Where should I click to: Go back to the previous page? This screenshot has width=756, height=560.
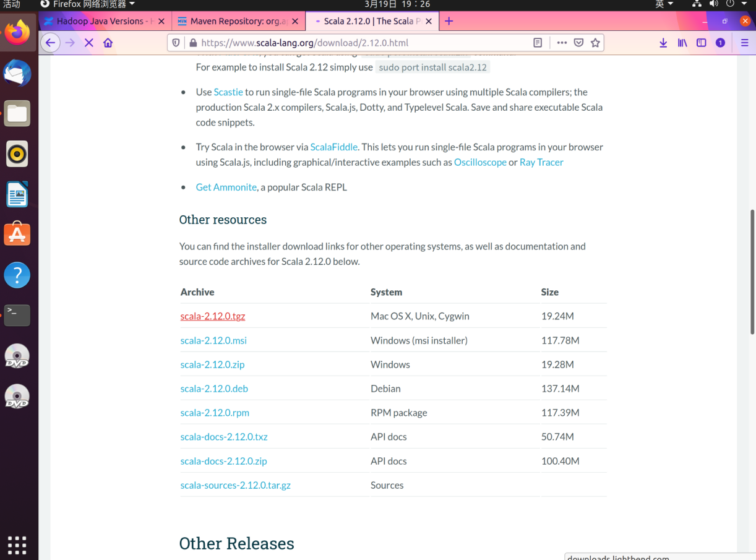[50, 43]
